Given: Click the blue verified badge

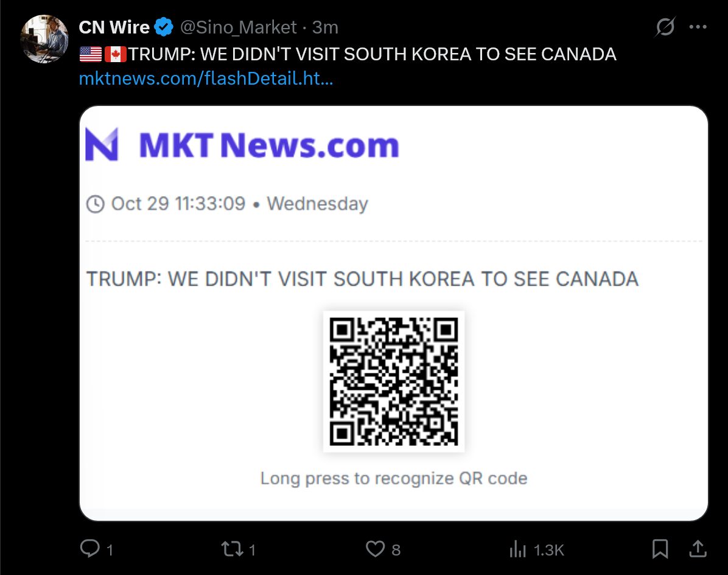Looking at the screenshot, I should tap(163, 27).
